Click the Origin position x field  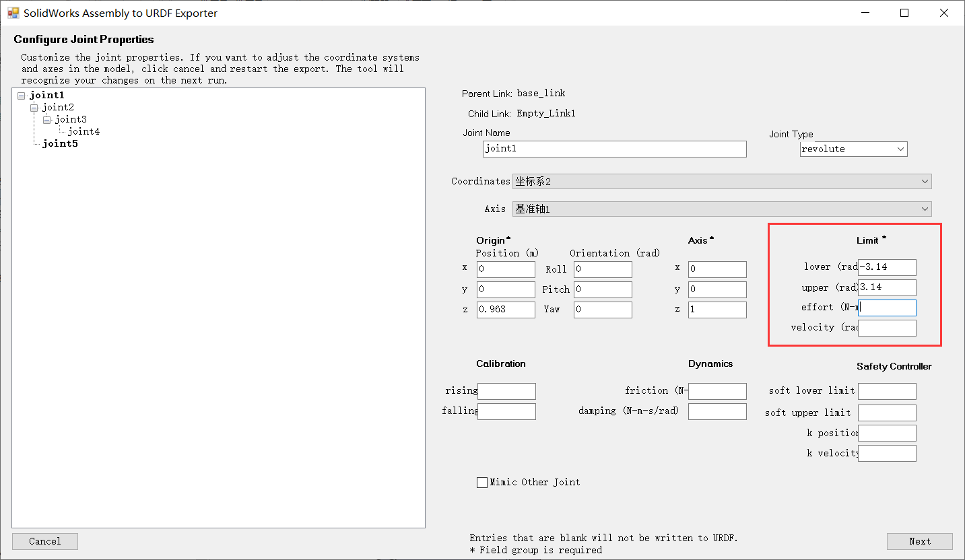506,269
